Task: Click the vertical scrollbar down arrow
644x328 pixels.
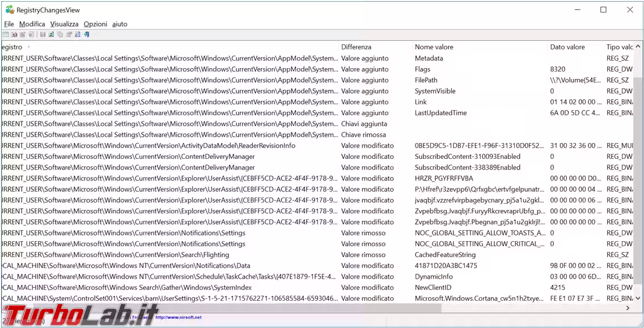Action: pyautogui.click(x=638, y=297)
